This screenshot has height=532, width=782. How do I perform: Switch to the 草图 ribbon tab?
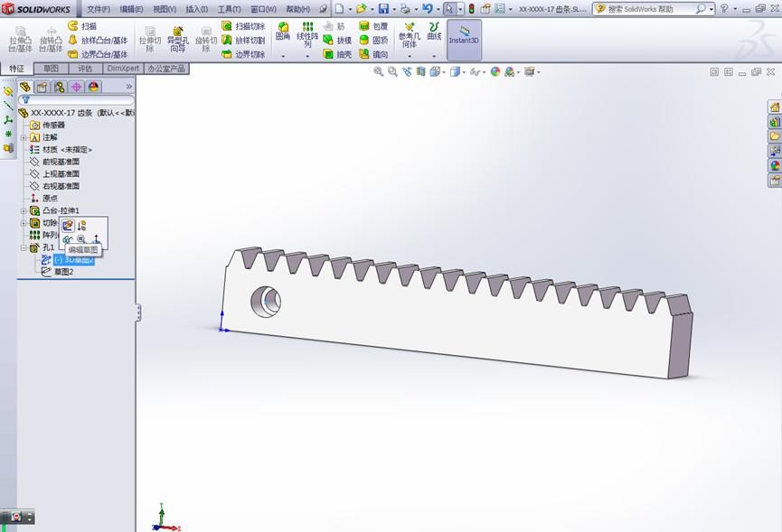[x=50, y=67]
